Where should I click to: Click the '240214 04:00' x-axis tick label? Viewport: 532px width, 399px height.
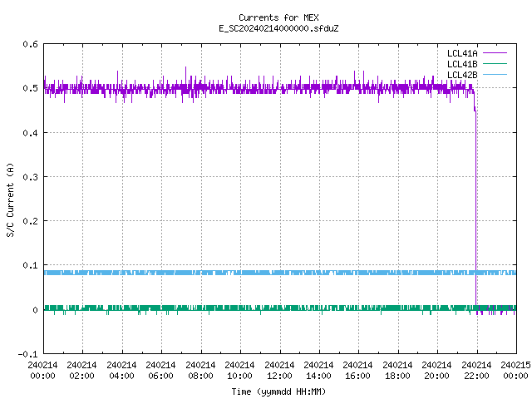click(x=121, y=371)
